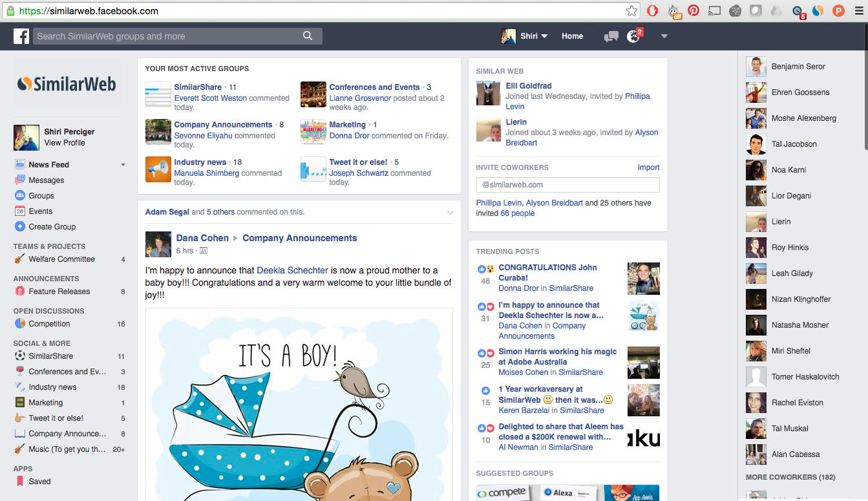This screenshot has height=501, width=868.
Task: Click the SimilarShare soccer ball icon
Action: tap(20, 356)
